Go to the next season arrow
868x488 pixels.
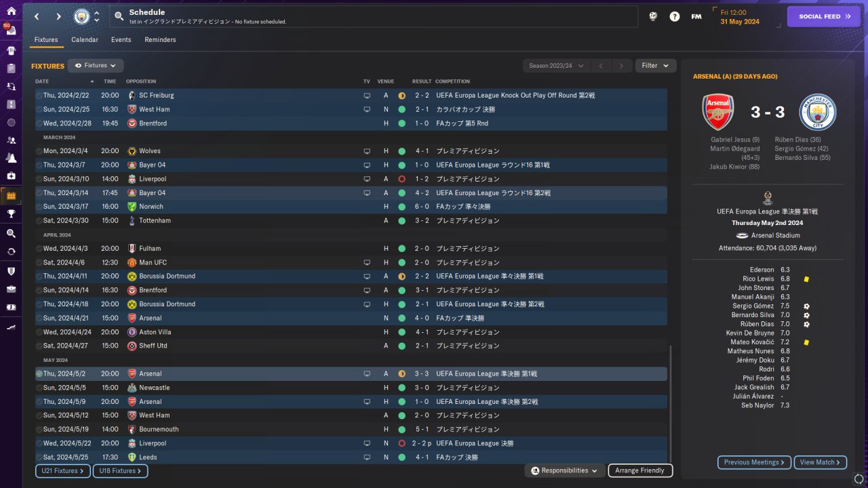coord(621,66)
